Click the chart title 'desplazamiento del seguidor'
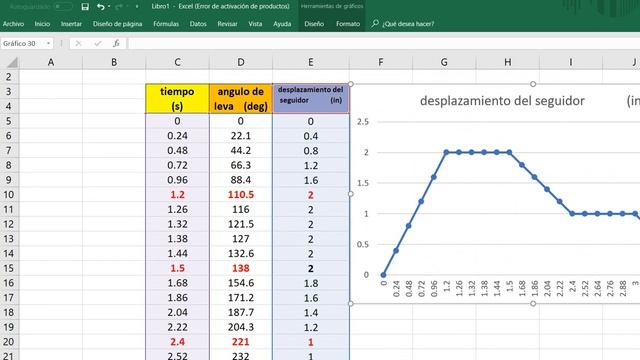 [502, 100]
